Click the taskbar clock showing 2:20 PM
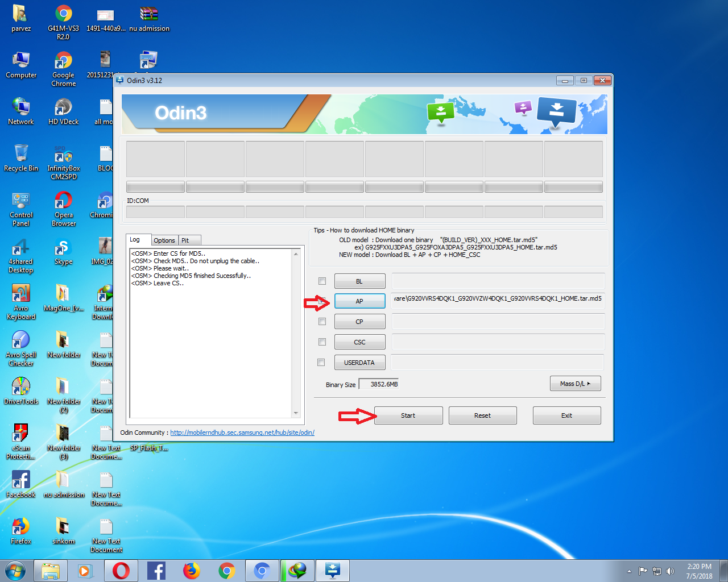The height and width of the screenshot is (582, 728). (699, 571)
